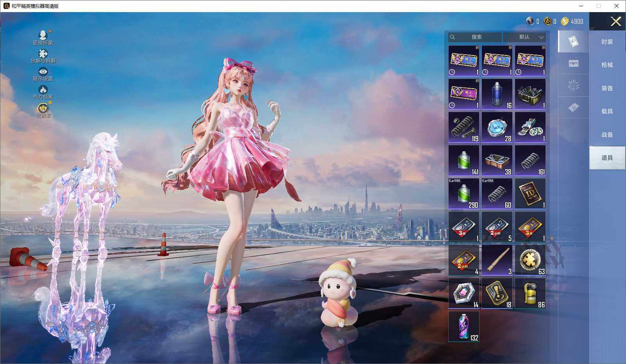Click the search field labeled 搜索
Screen dimensions: 626x364
475,37
